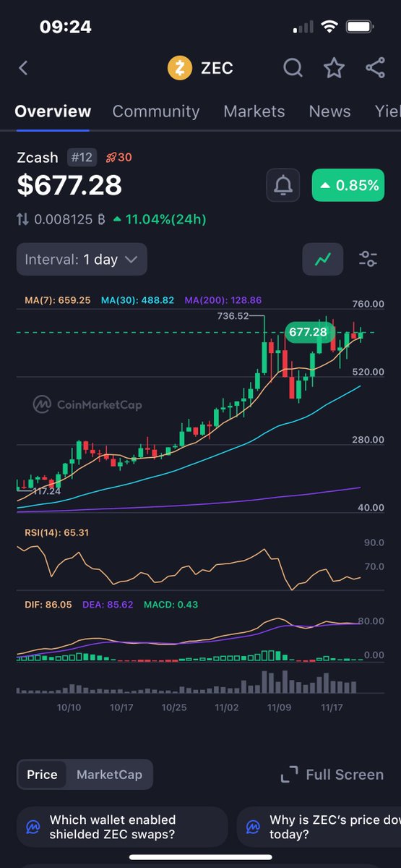
Task: Open the search magnifier icon
Action: coord(293,68)
